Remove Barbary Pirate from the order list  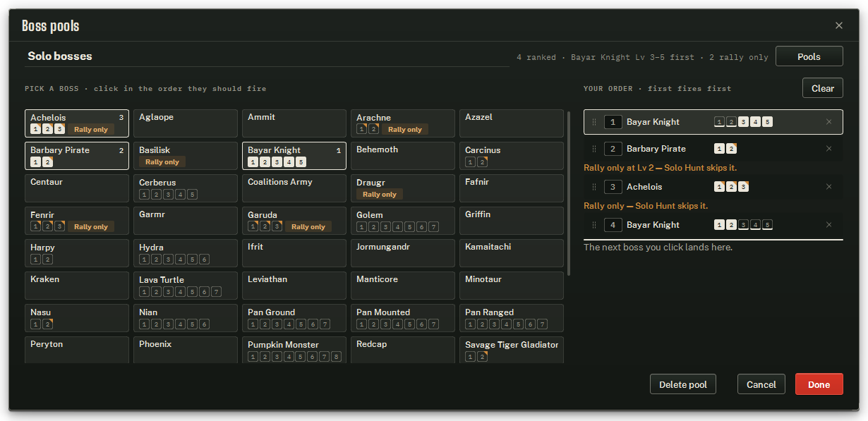pyautogui.click(x=828, y=149)
